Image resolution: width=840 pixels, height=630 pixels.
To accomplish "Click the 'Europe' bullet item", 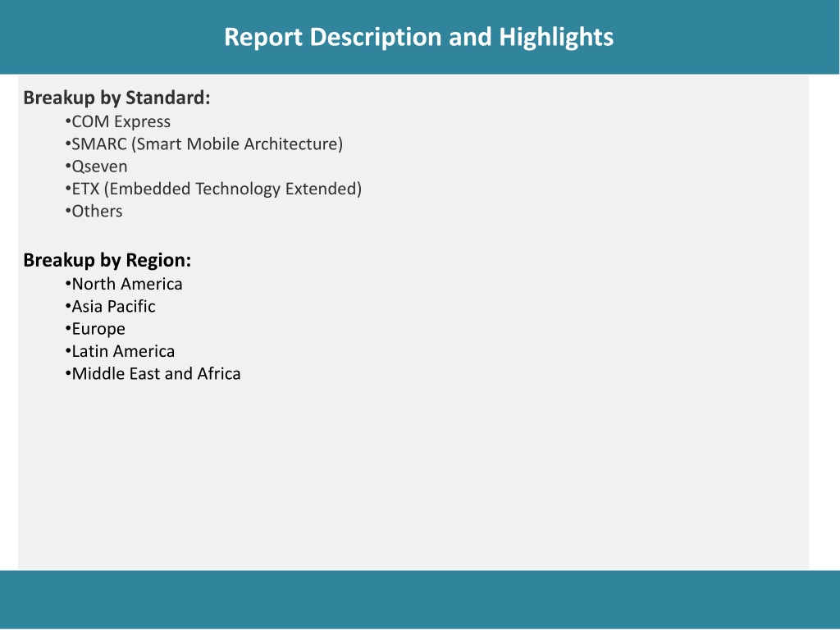I will (95, 329).
